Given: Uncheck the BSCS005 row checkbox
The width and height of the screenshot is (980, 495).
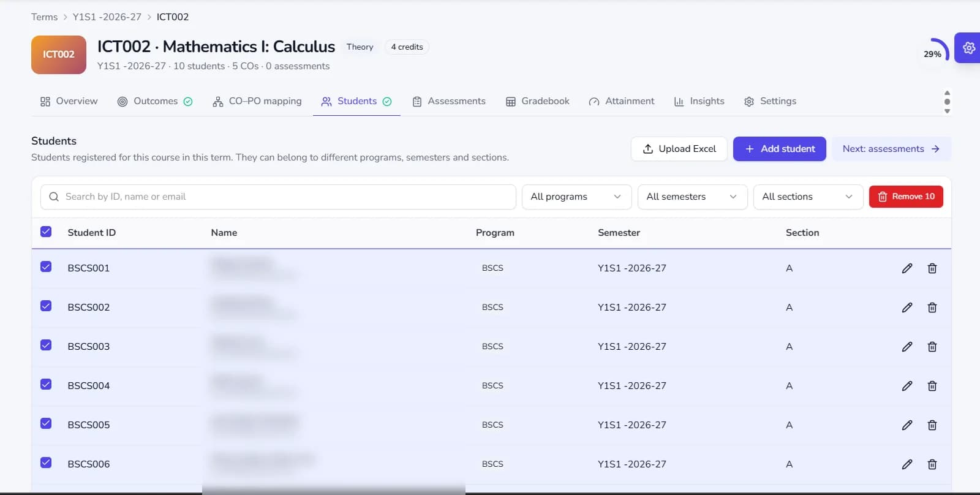Looking at the screenshot, I should (x=46, y=423).
